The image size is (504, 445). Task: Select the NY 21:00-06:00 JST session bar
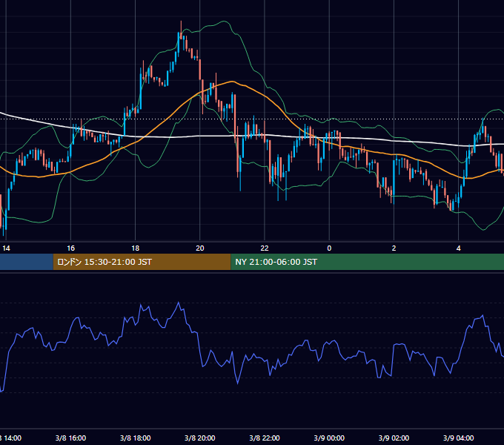(x=367, y=262)
